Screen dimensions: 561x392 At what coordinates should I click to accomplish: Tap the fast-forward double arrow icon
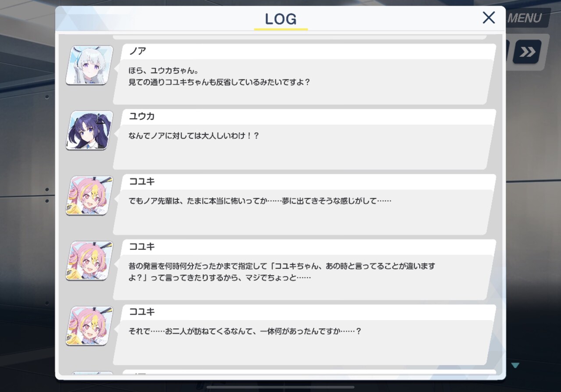[x=527, y=52]
